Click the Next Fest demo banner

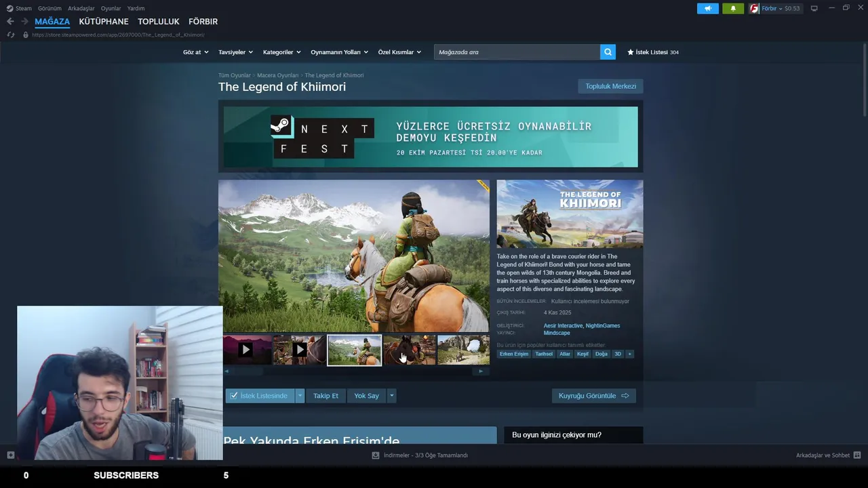[431, 137]
